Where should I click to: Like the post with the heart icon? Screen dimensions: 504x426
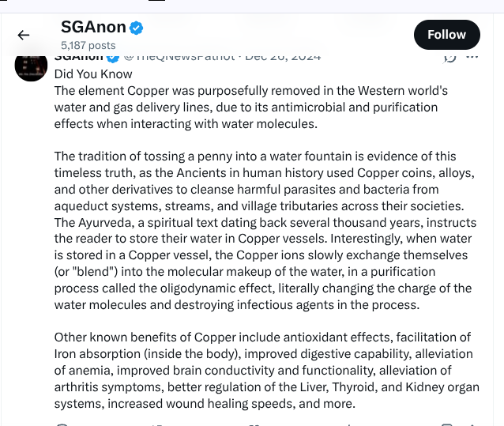click(253, 424)
